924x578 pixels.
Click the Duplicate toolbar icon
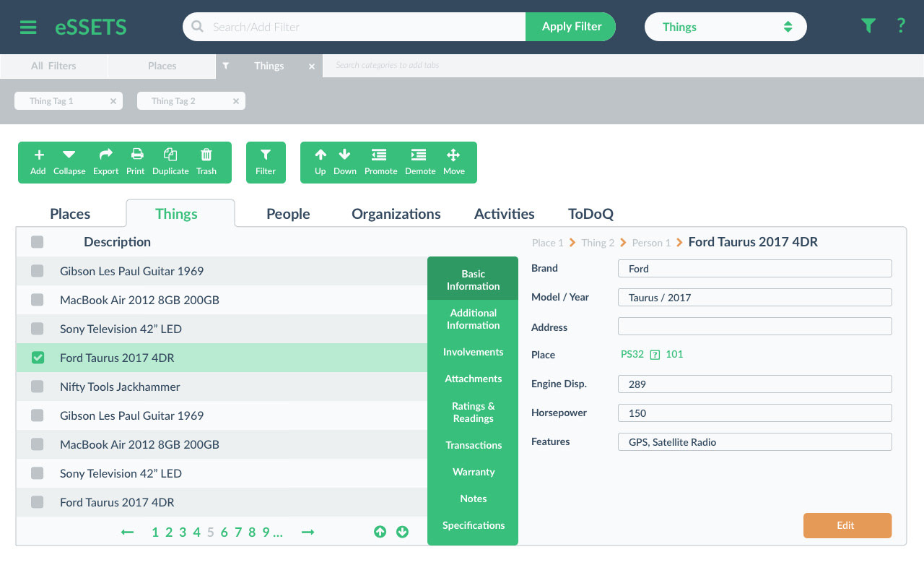click(x=170, y=155)
